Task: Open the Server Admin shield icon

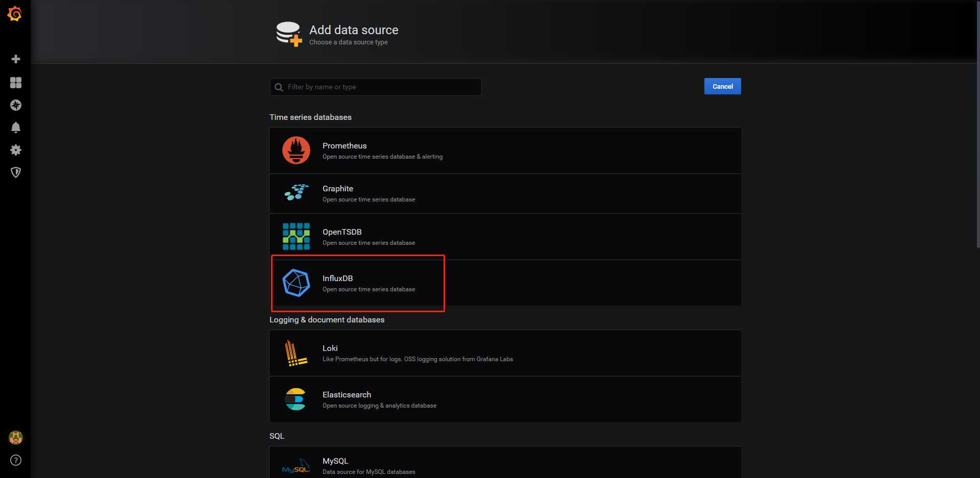Action: [16, 172]
